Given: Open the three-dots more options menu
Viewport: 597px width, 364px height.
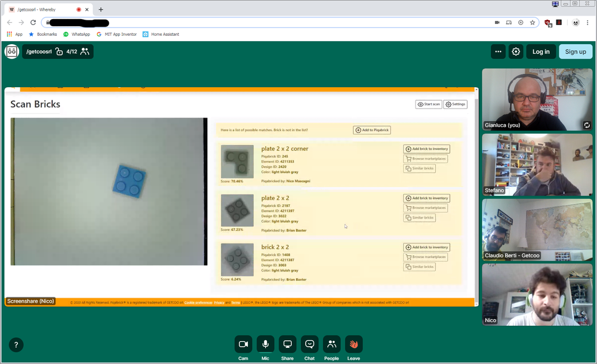Looking at the screenshot, I should point(498,51).
